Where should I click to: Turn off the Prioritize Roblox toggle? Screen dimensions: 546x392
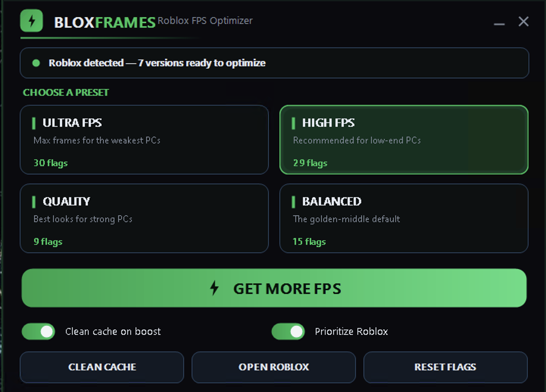(x=288, y=332)
